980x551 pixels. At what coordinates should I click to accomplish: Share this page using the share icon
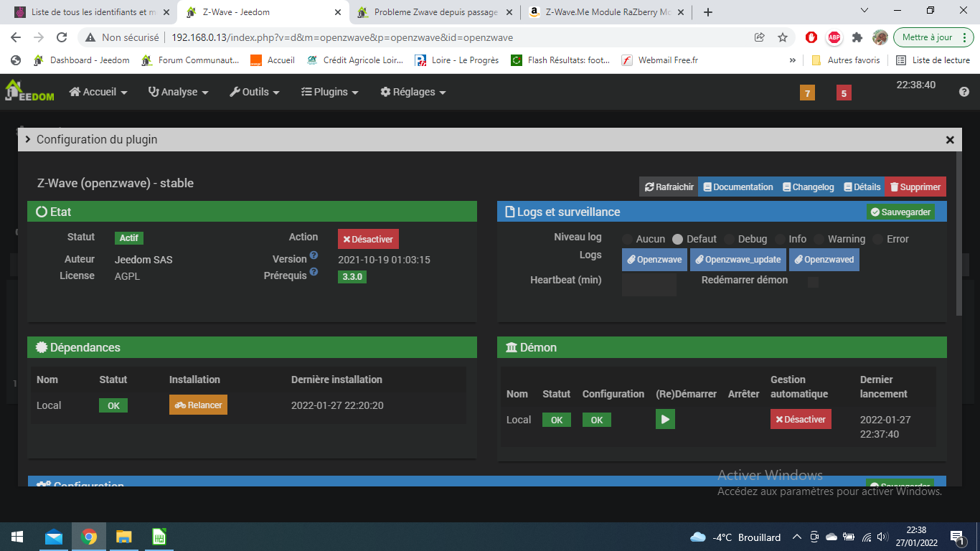(760, 37)
